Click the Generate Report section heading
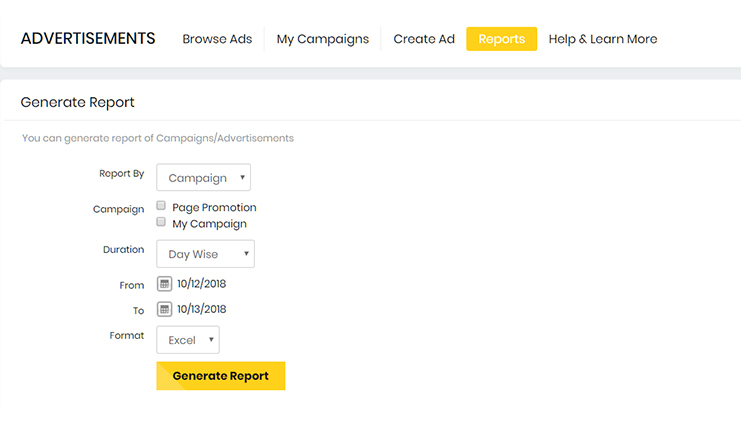This screenshot has width=741, height=440. [x=77, y=102]
